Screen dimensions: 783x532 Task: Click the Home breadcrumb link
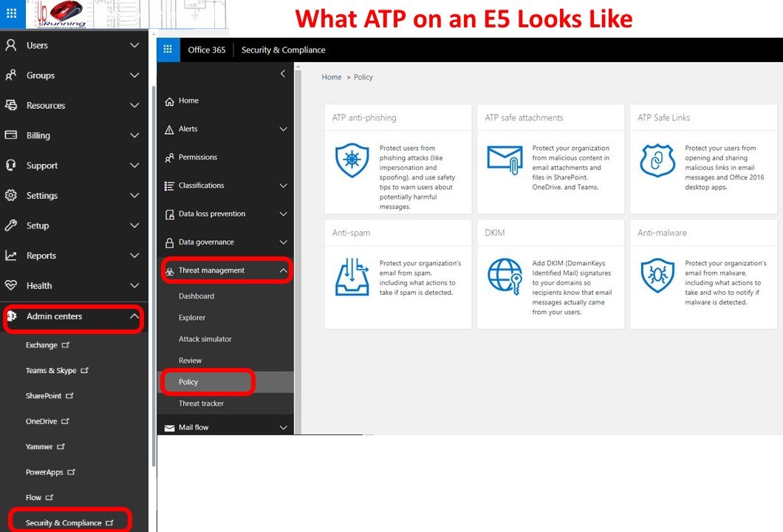(332, 78)
